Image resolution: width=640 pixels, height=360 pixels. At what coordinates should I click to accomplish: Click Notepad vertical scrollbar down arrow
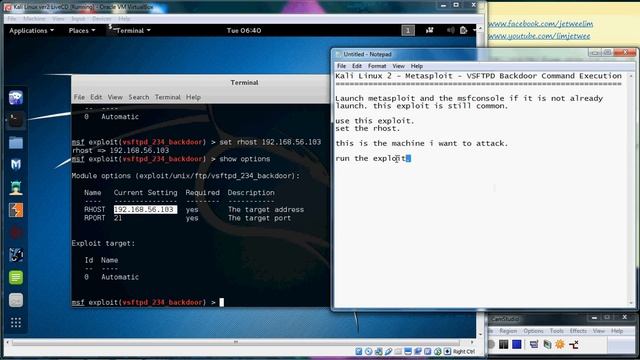point(631,303)
